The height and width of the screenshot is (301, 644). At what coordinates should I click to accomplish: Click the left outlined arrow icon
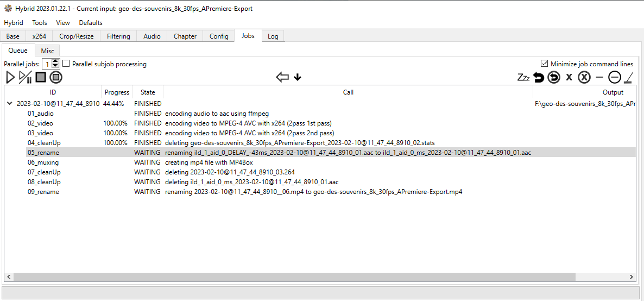point(282,77)
